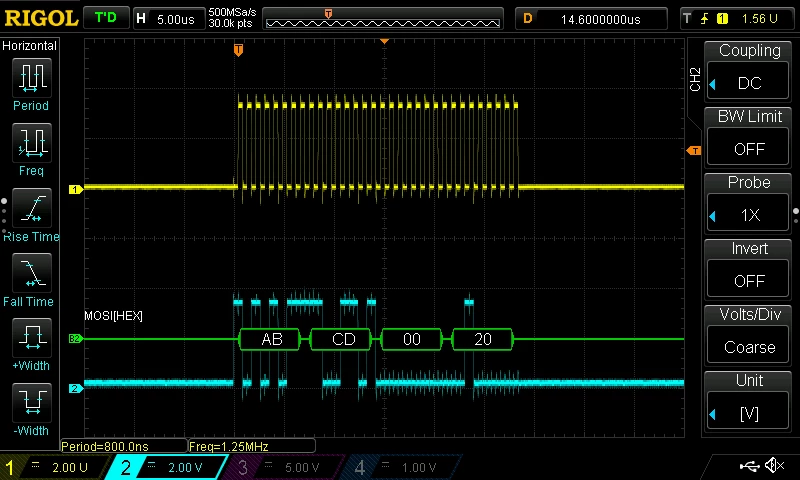Choose the Rise Time measurement icon
Image resolution: width=800 pixels, height=480 pixels.
tap(32, 208)
